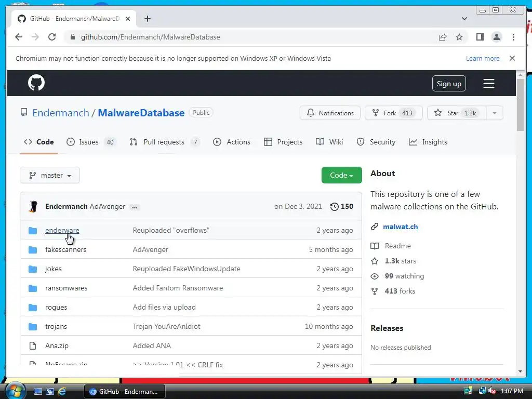Image resolution: width=532 pixels, height=399 pixels.
Task: Open the green Code dropdown button
Action: pos(342,175)
